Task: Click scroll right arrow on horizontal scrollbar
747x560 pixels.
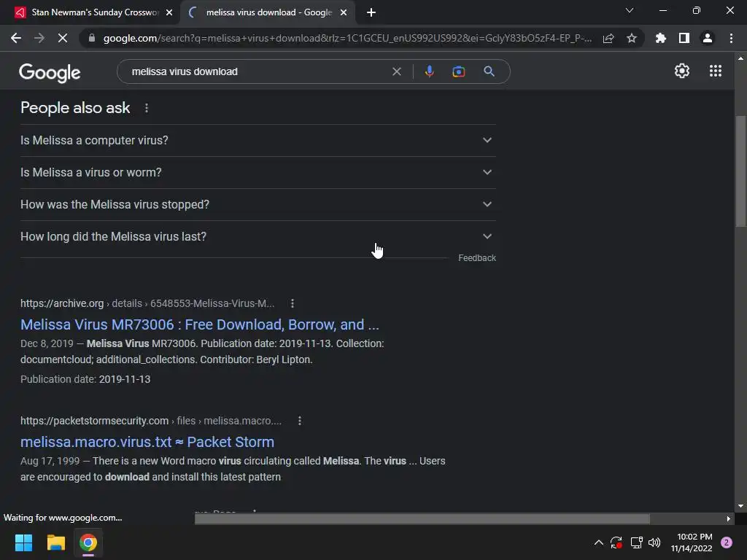Action: pos(729,518)
